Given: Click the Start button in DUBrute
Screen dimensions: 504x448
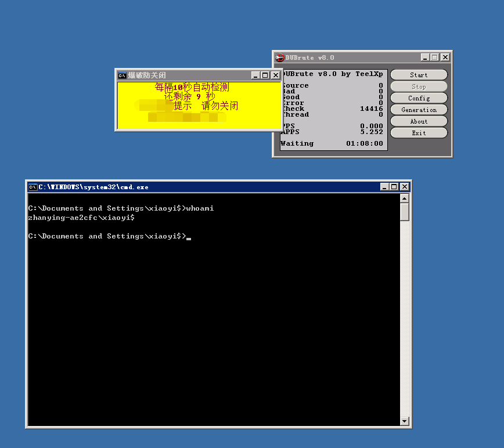Looking at the screenshot, I should (x=419, y=75).
